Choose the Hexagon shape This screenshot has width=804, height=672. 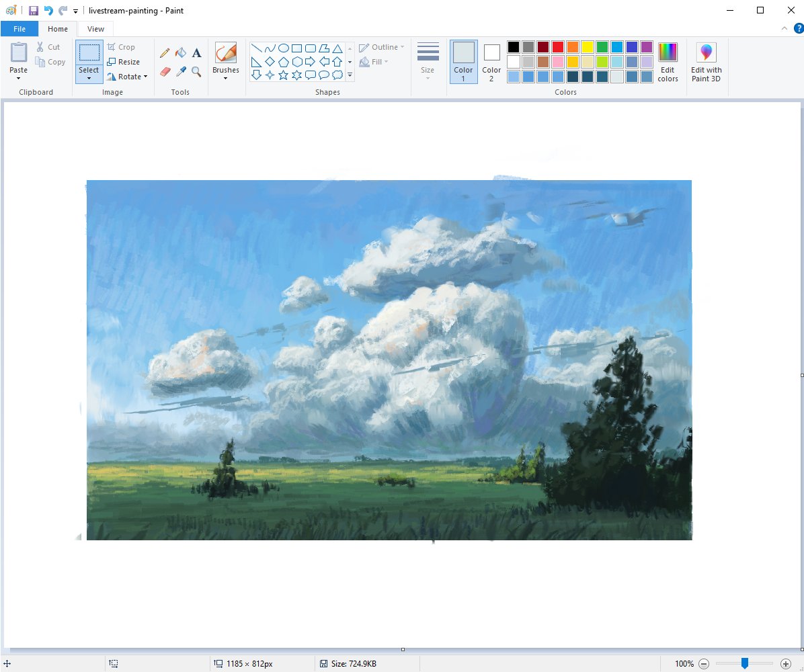click(297, 62)
